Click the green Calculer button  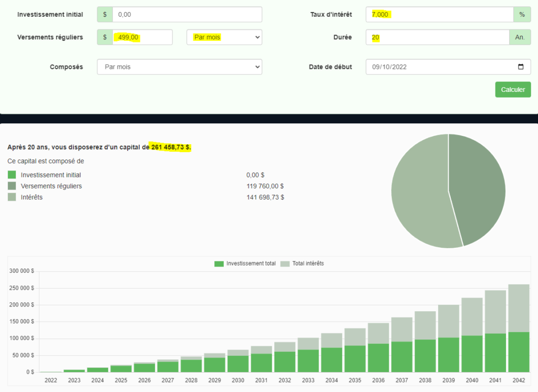point(513,89)
